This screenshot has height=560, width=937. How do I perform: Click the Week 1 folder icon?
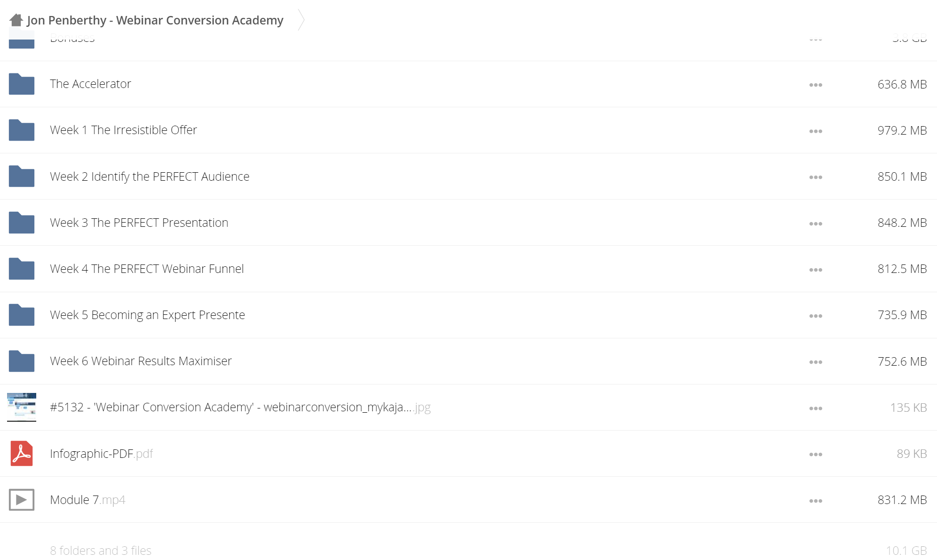(x=22, y=130)
